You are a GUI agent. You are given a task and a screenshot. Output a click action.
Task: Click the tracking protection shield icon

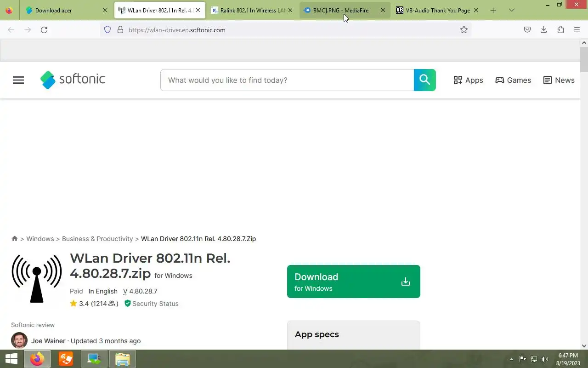tap(107, 29)
